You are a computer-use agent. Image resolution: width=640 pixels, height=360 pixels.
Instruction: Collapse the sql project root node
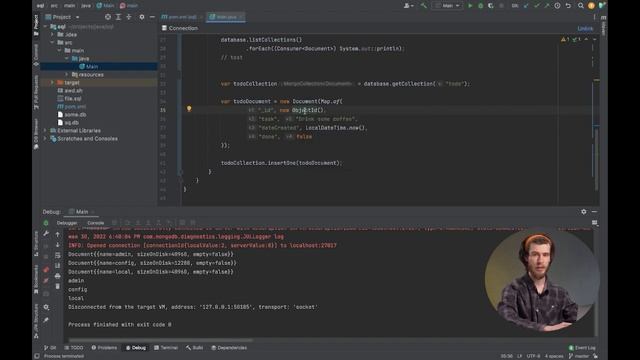point(45,27)
